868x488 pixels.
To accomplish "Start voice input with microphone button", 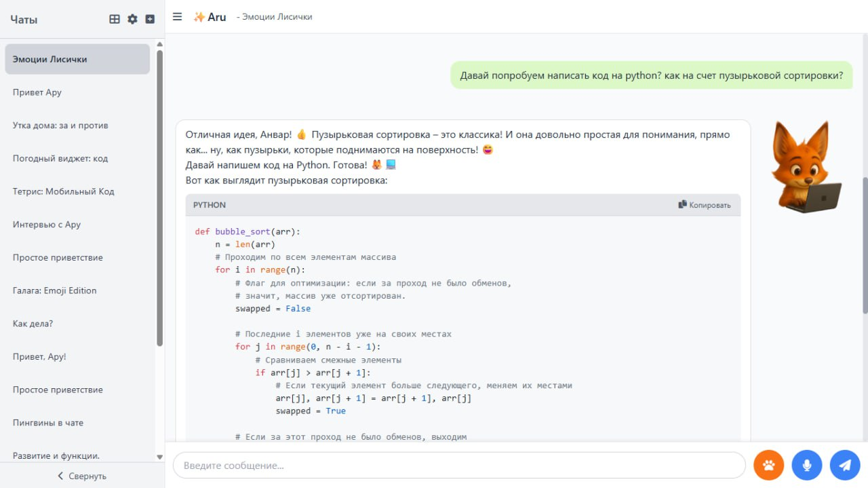I will click(x=806, y=466).
